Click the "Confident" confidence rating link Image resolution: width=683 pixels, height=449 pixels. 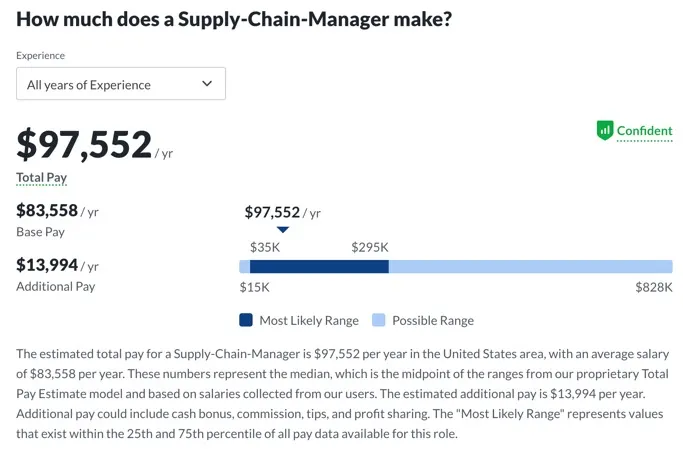pyautogui.click(x=644, y=132)
